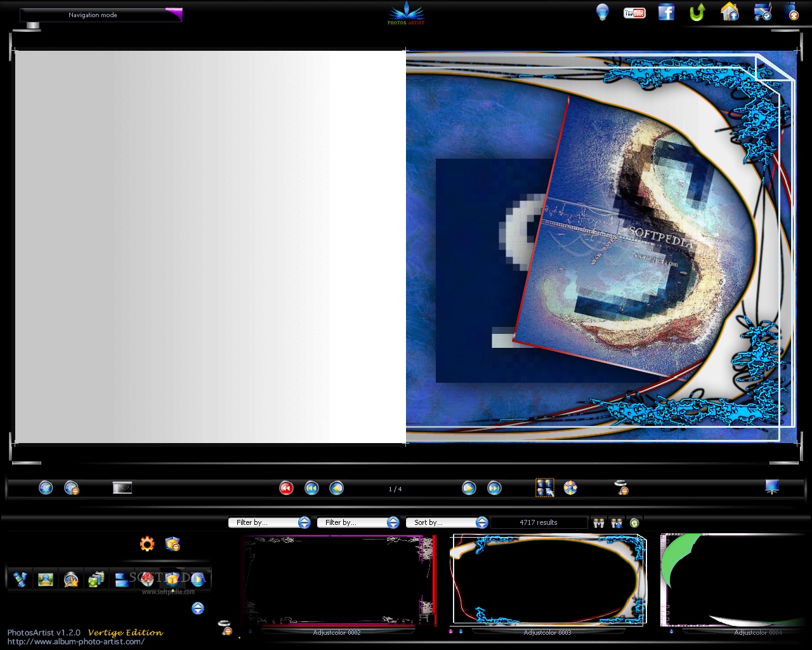Screen dimensions: 812x650
Task: Select the yellow 3D box frames icon
Action: 173,578
